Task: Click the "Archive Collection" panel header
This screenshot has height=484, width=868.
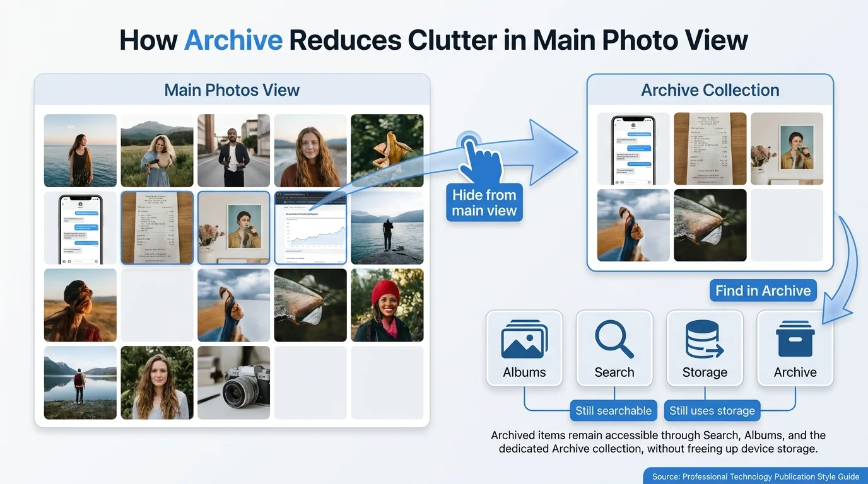Action: point(710,90)
